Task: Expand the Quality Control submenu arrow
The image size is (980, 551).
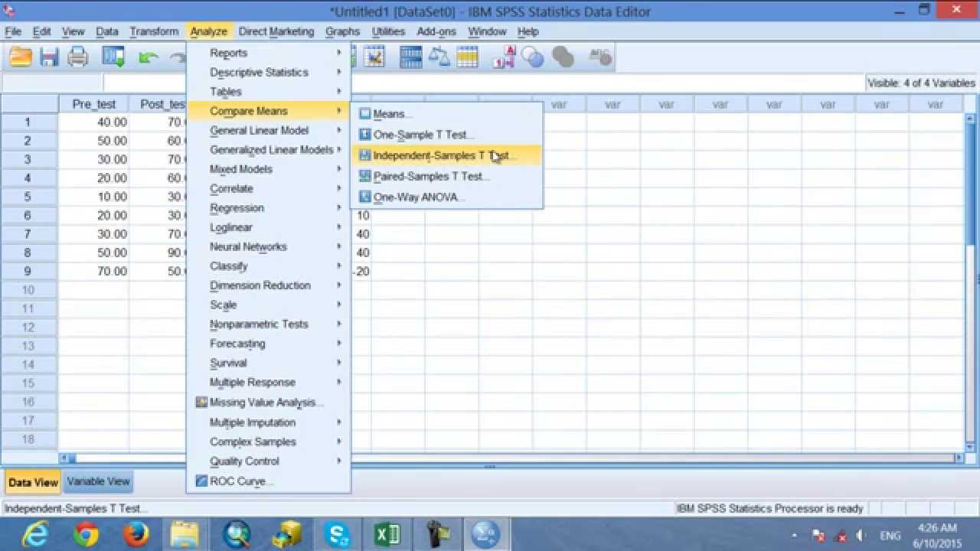Action: coord(338,461)
